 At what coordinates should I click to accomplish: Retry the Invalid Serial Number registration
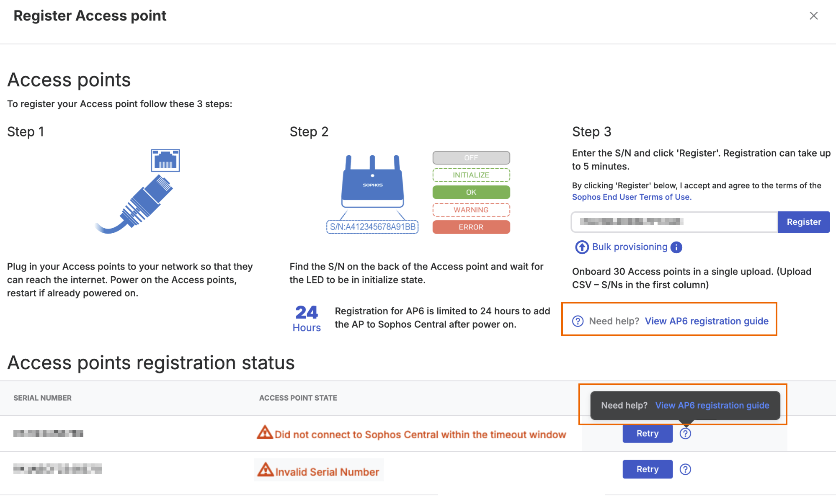pyautogui.click(x=648, y=469)
